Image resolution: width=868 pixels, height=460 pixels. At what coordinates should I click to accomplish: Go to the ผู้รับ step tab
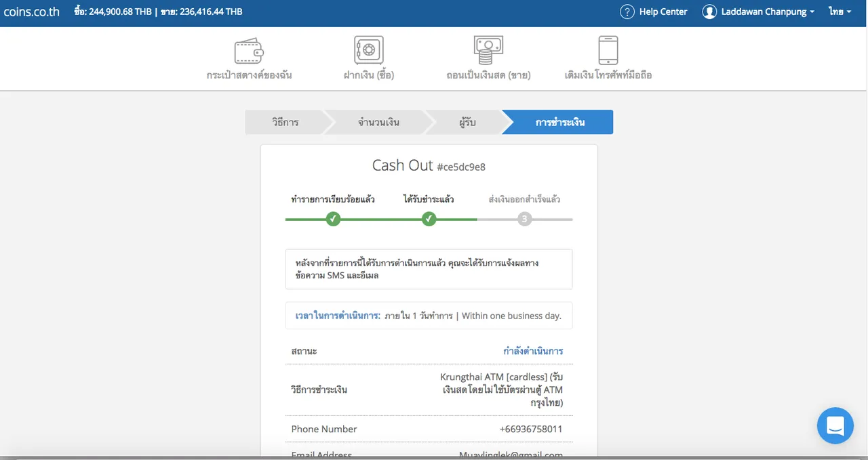click(x=467, y=122)
